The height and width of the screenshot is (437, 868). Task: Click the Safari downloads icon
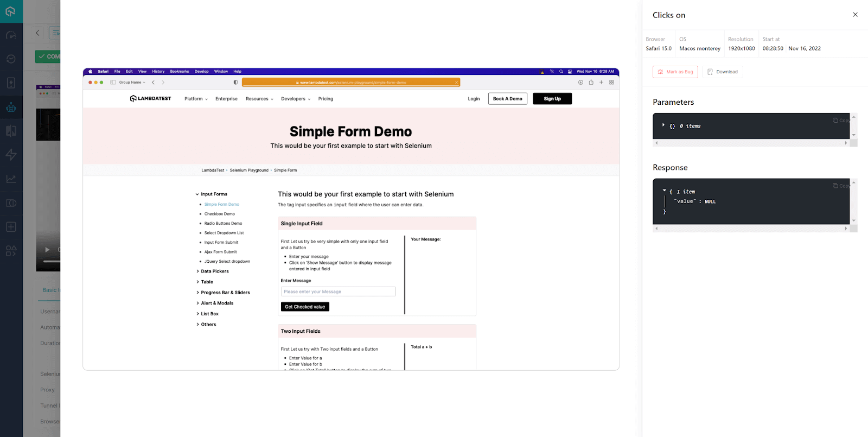click(x=580, y=83)
